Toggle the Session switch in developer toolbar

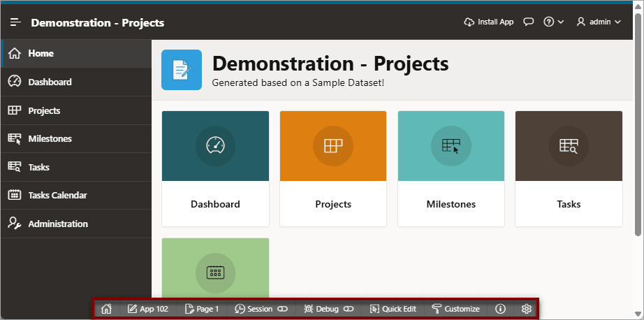(283, 309)
